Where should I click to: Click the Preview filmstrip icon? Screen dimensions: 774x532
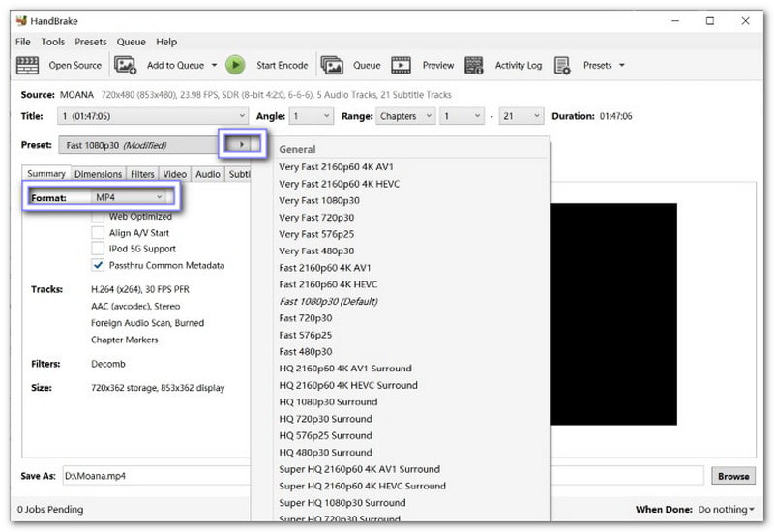401,65
